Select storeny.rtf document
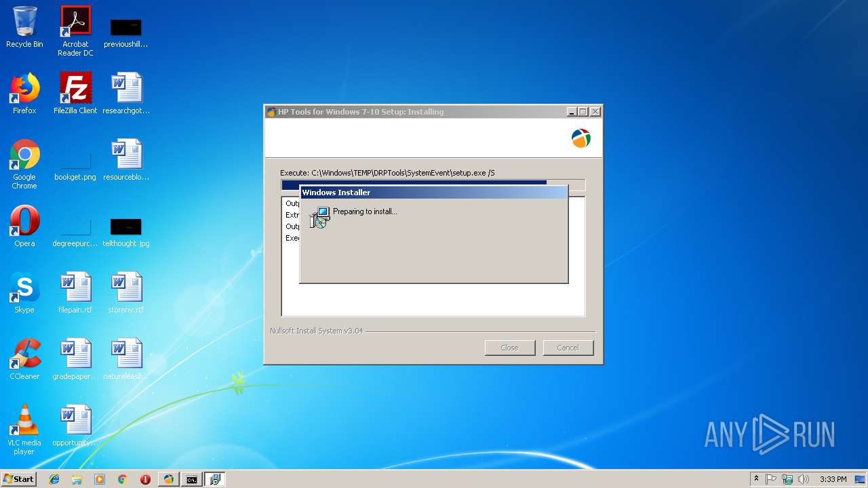Screen dimensions: 868x488 [126, 293]
